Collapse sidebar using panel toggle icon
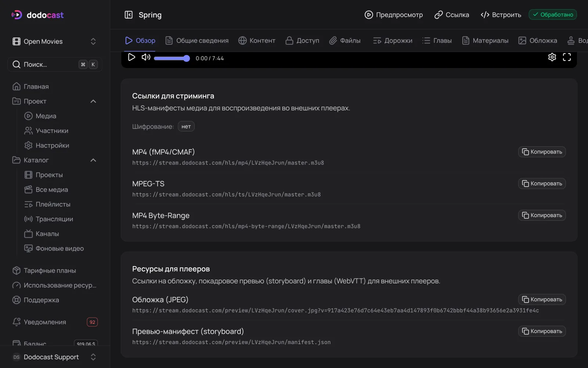This screenshot has height=368, width=588. 129,15
